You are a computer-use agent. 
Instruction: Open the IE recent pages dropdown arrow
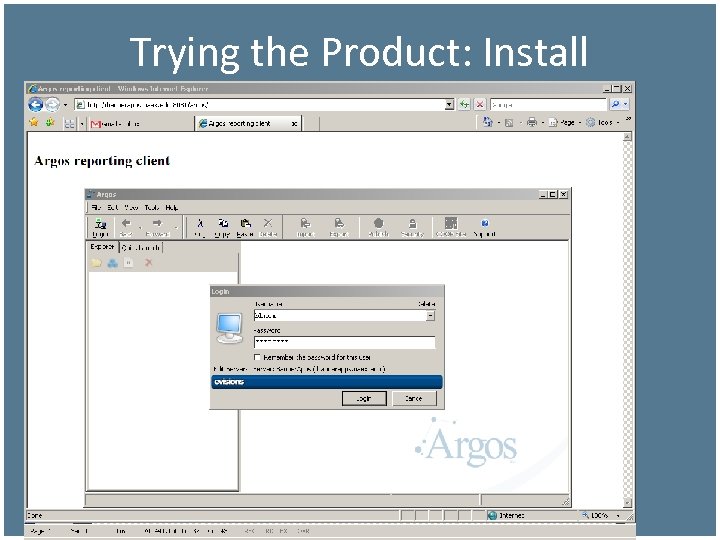coord(65,105)
